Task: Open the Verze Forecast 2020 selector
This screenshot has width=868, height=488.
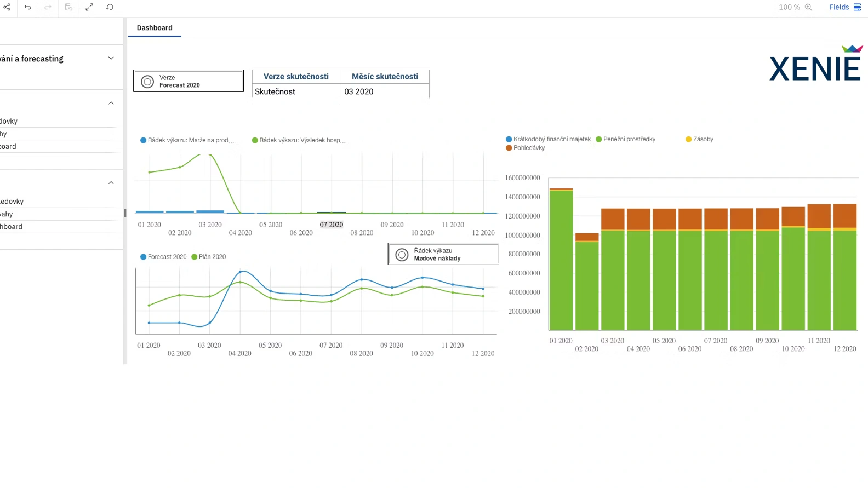Action: click(x=189, y=81)
